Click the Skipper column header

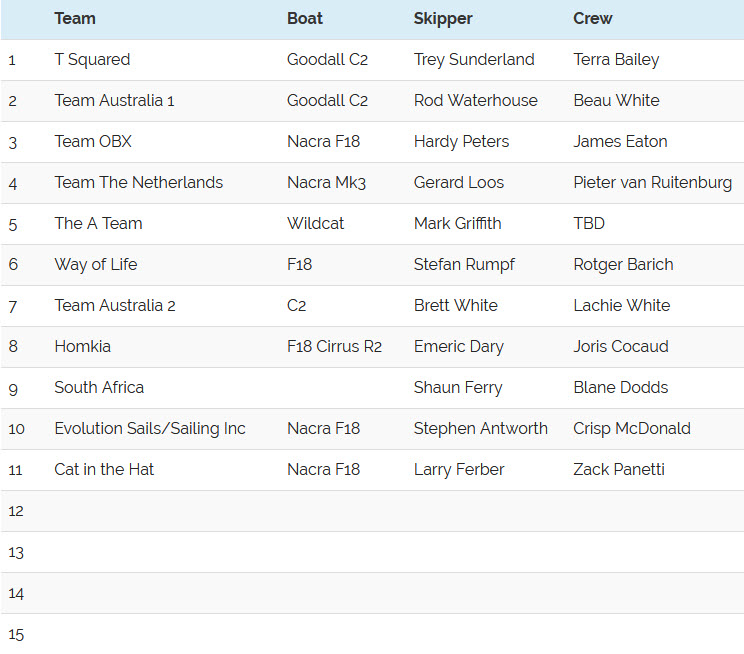tap(443, 18)
